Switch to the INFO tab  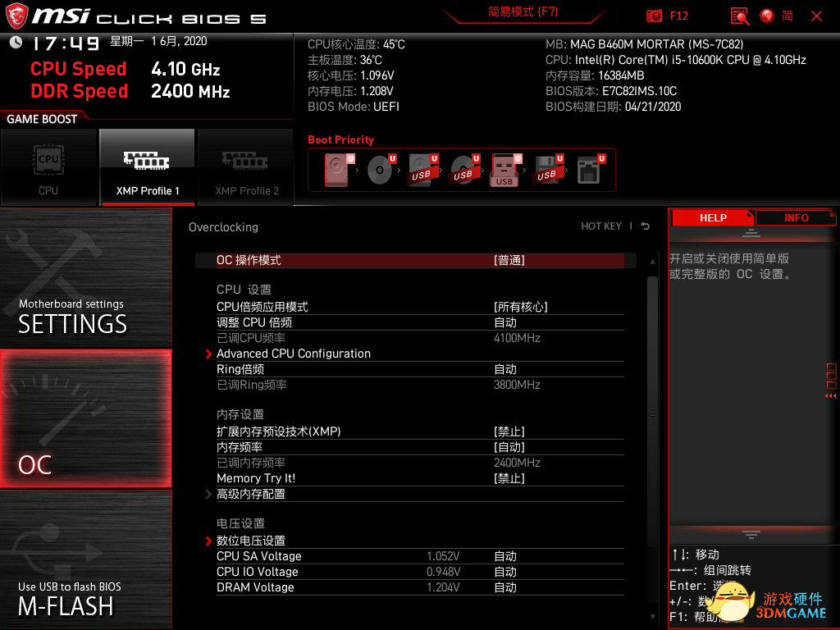click(x=796, y=218)
